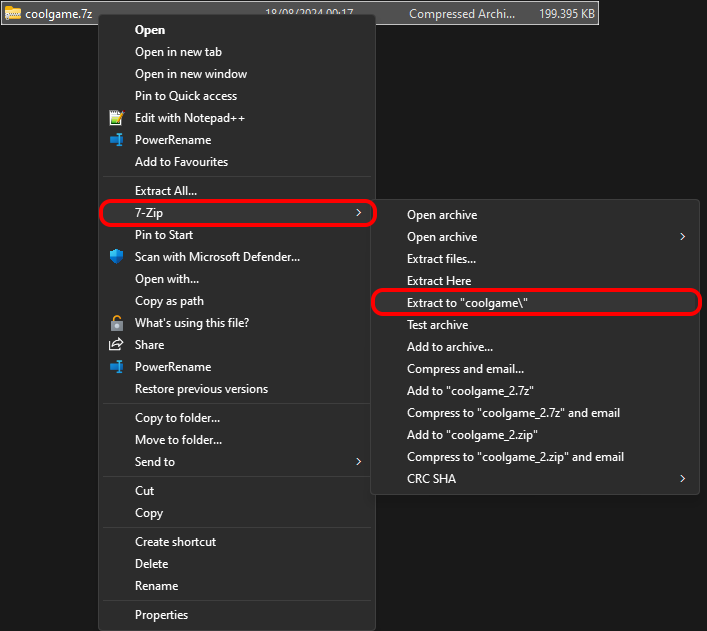
Task: Click the PowerRename icon above Restore previous versions
Action: (117, 367)
